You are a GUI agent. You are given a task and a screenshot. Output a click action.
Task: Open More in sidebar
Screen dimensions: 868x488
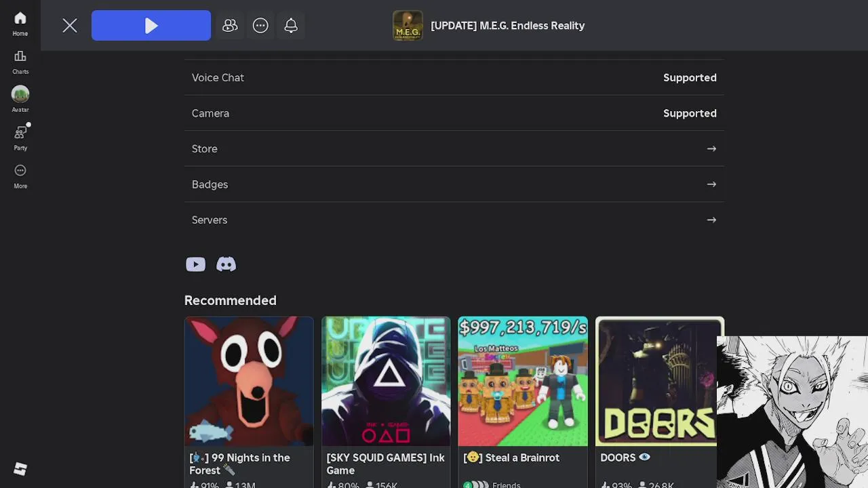(20, 176)
